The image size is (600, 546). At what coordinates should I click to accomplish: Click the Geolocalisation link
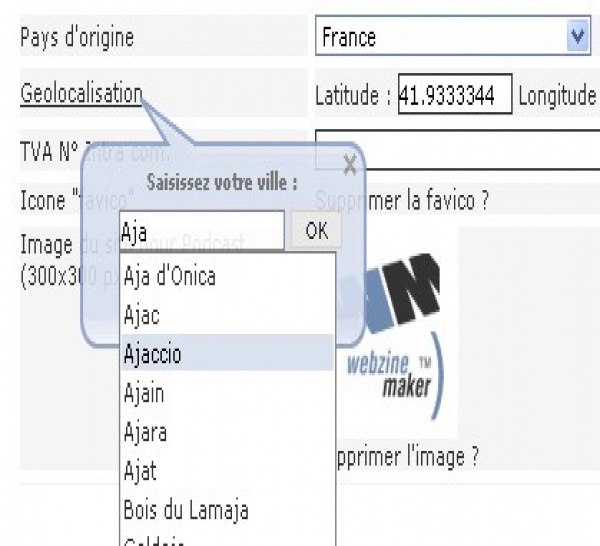pos(81,94)
